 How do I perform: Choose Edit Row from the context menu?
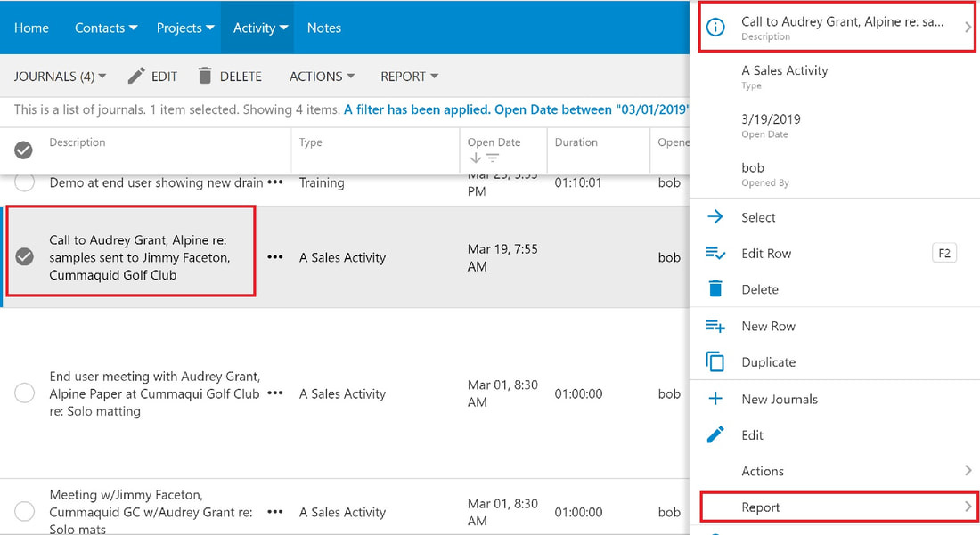click(835, 254)
